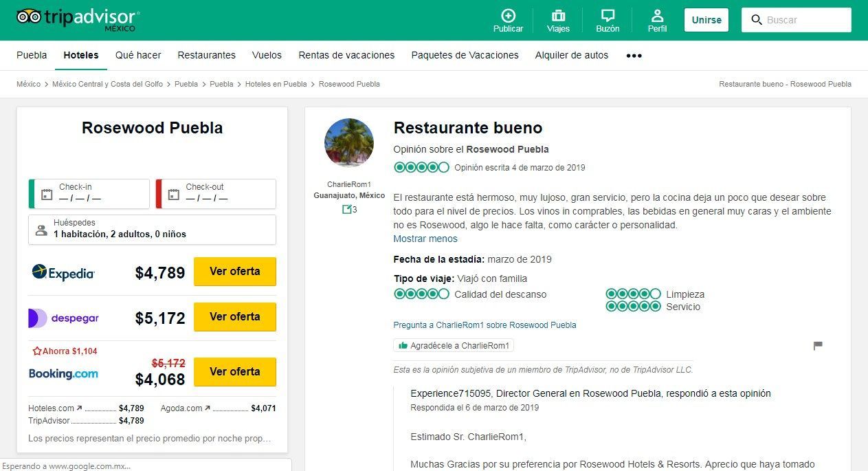Select the Unirse button

click(x=706, y=20)
